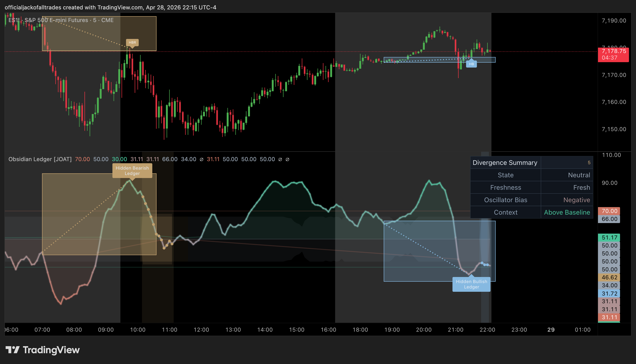Click the 22:00 time axis label

[x=487, y=330]
